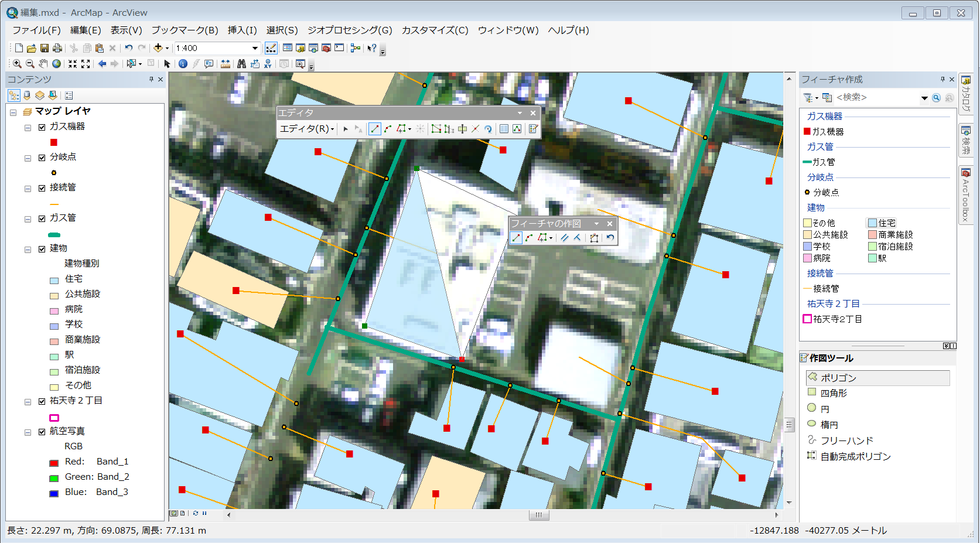Image resolution: width=980 pixels, height=543 pixels.
Task: Open the Find binoculars tool
Action: (241, 64)
